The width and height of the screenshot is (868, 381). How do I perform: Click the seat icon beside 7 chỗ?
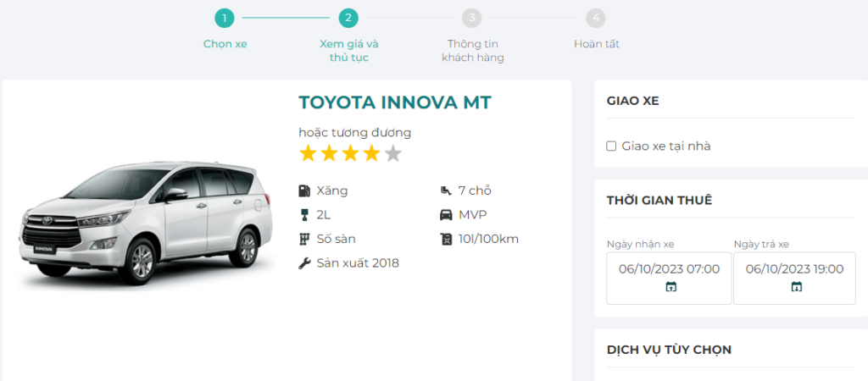(447, 190)
